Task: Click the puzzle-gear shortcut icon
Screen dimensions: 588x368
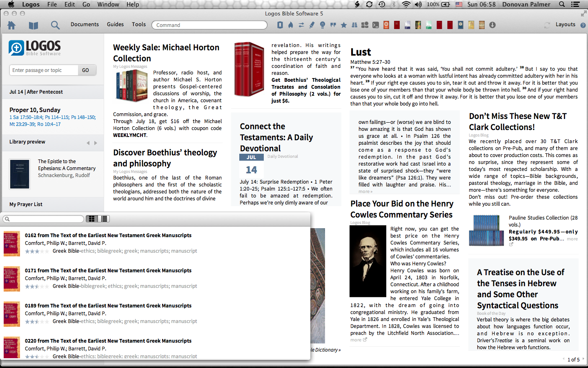Action: [365, 25]
